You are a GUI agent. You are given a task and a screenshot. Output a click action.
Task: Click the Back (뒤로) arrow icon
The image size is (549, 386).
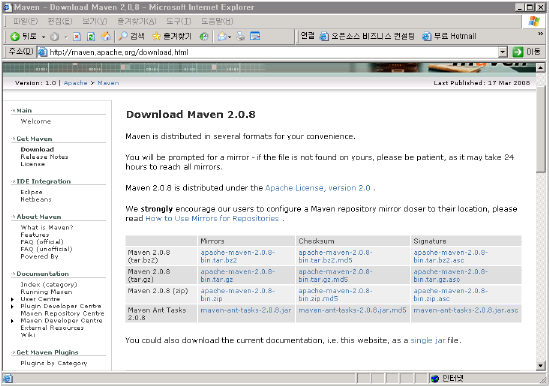pyautogui.click(x=15, y=36)
